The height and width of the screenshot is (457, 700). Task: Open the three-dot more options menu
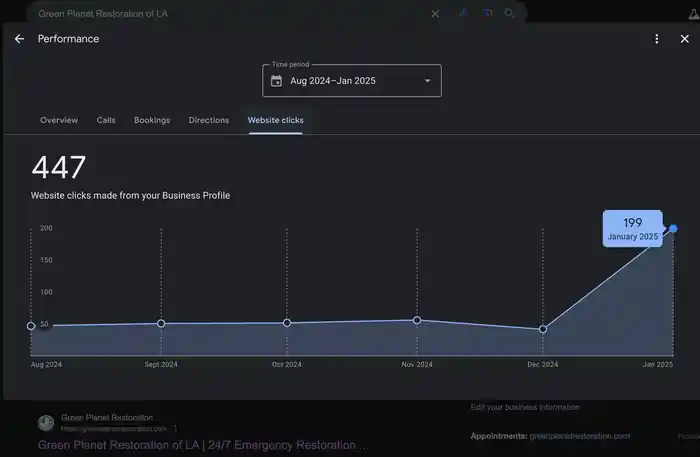(656, 39)
